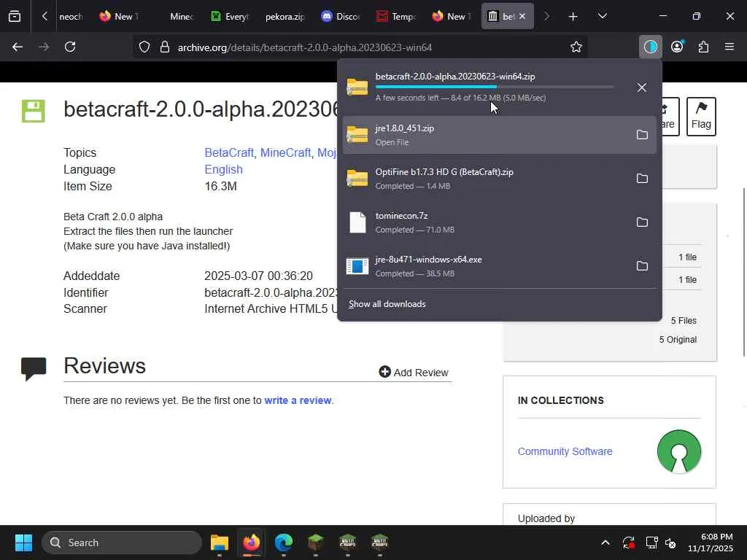Click the Community Software green logo

[x=679, y=451]
